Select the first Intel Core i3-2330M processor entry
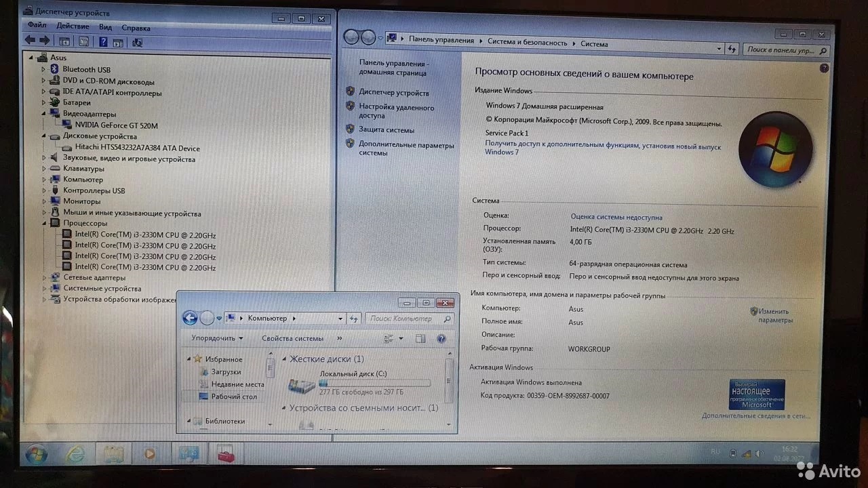This screenshot has width=868, height=488. click(x=145, y=235)
